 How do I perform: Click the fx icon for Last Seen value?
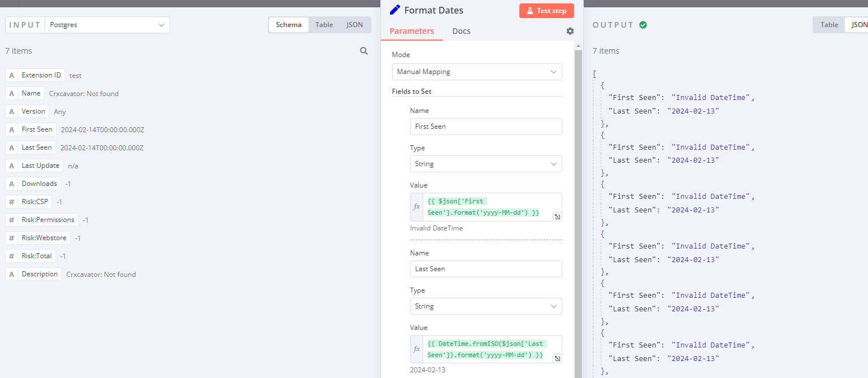(417, 349)
